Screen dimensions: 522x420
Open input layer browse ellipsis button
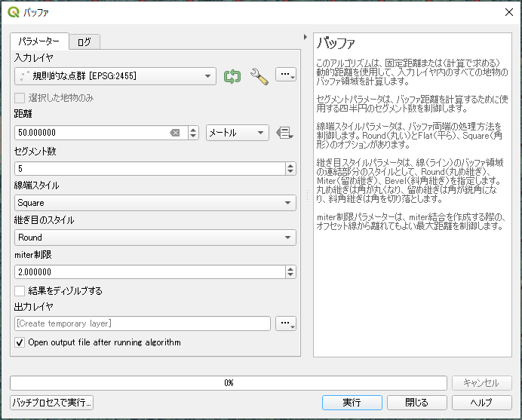[x=286, y=75]
